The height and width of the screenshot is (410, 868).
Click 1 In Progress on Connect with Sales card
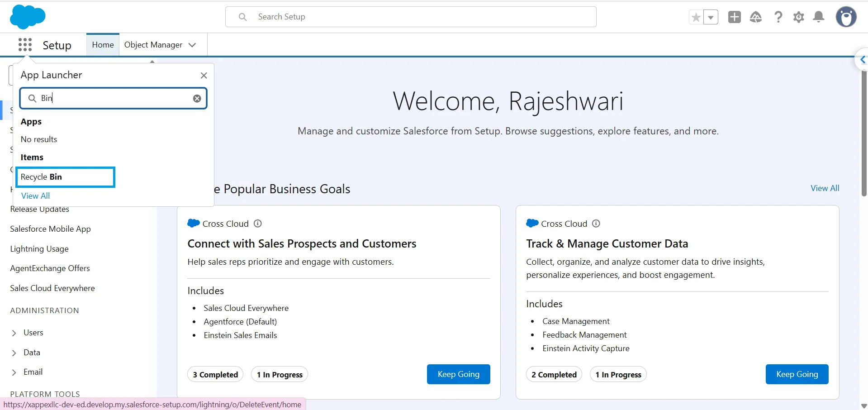click(280, 375)
